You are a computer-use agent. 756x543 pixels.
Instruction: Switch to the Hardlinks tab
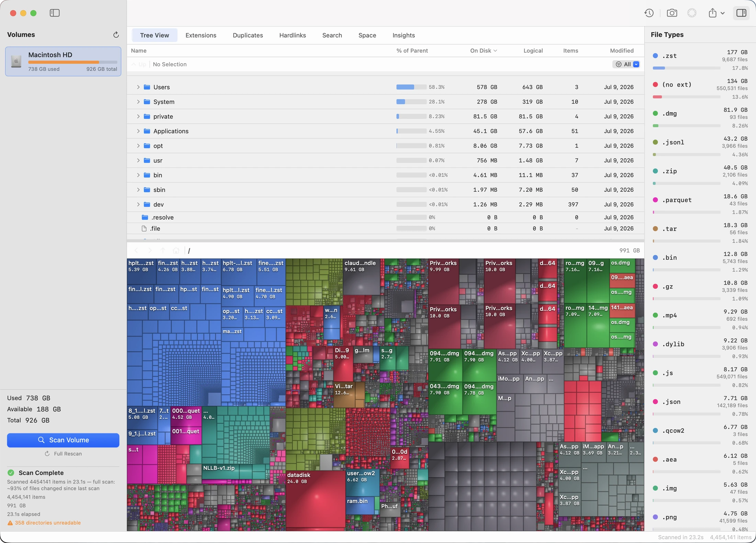point(292,35)
